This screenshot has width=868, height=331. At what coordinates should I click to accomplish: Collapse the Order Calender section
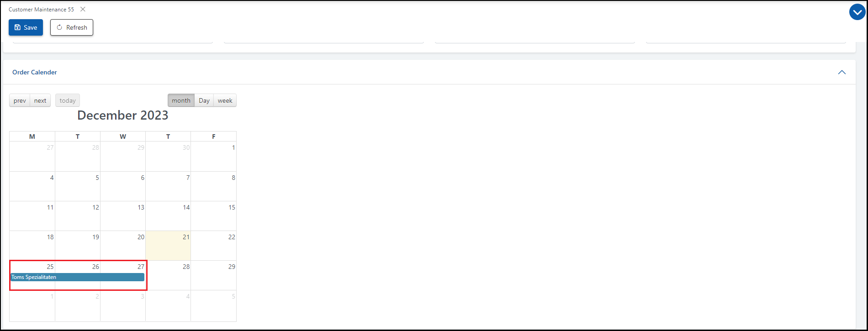842,72
